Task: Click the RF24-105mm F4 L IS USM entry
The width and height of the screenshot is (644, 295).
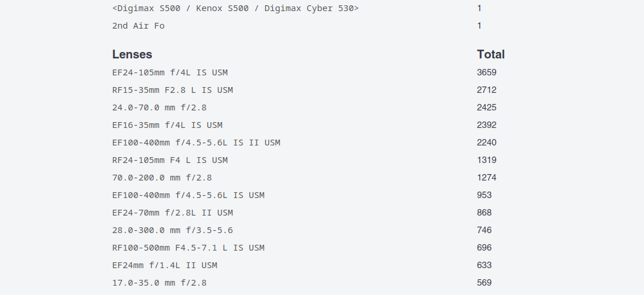Action: click(x=170, y=160)
